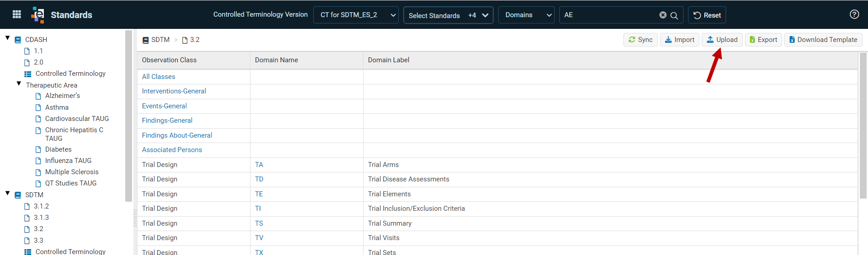
Task: Collapse the SDTM tree node
Action: click(8, 193)
